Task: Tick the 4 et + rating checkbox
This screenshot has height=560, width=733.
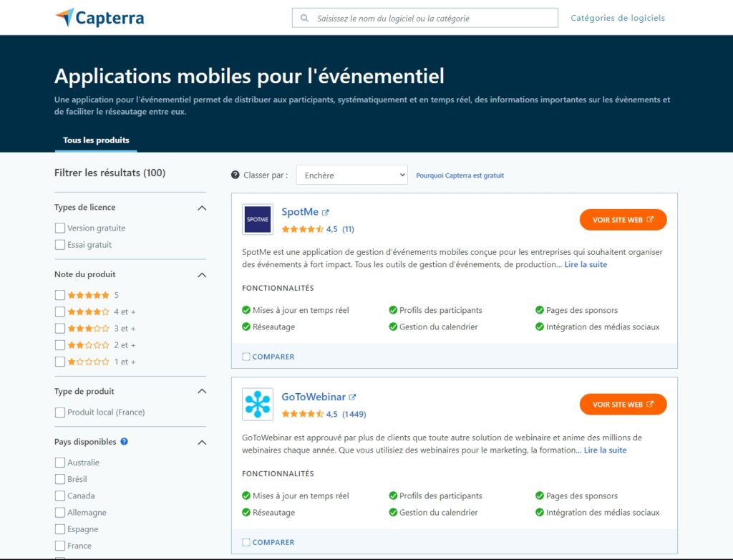Action: click(60, 312)
